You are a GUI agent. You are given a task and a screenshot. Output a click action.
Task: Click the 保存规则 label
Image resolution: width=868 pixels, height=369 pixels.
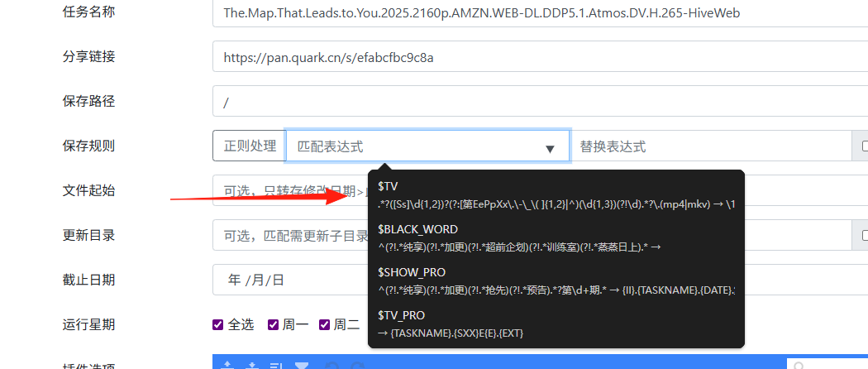88,146
